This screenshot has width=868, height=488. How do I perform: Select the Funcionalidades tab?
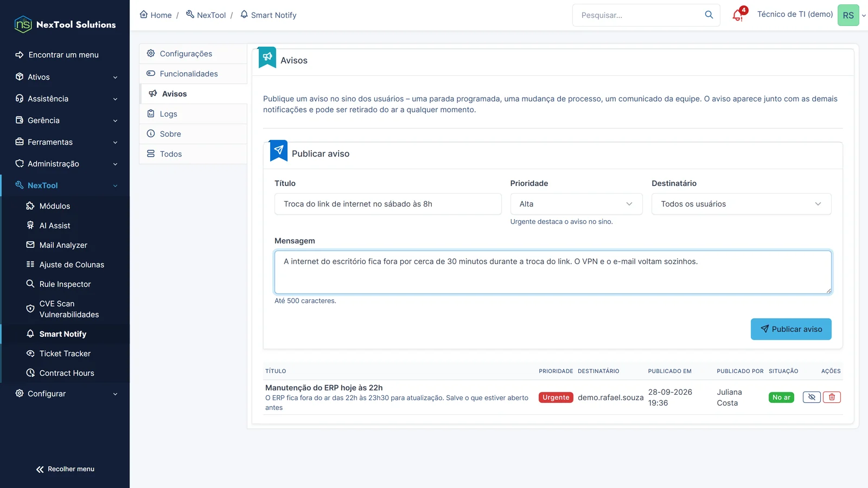tap(193, 74)
